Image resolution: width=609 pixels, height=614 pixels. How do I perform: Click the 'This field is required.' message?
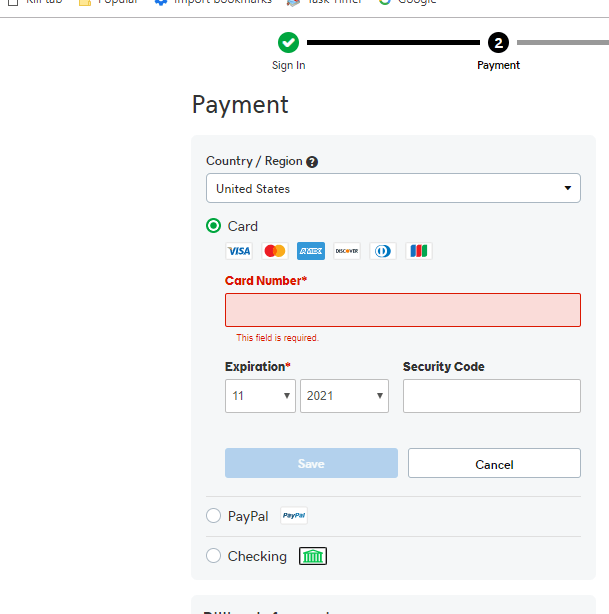click(278, 338)
